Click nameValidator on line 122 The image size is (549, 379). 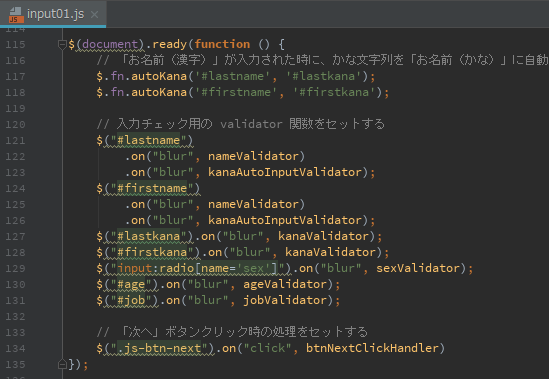[253, 156]
